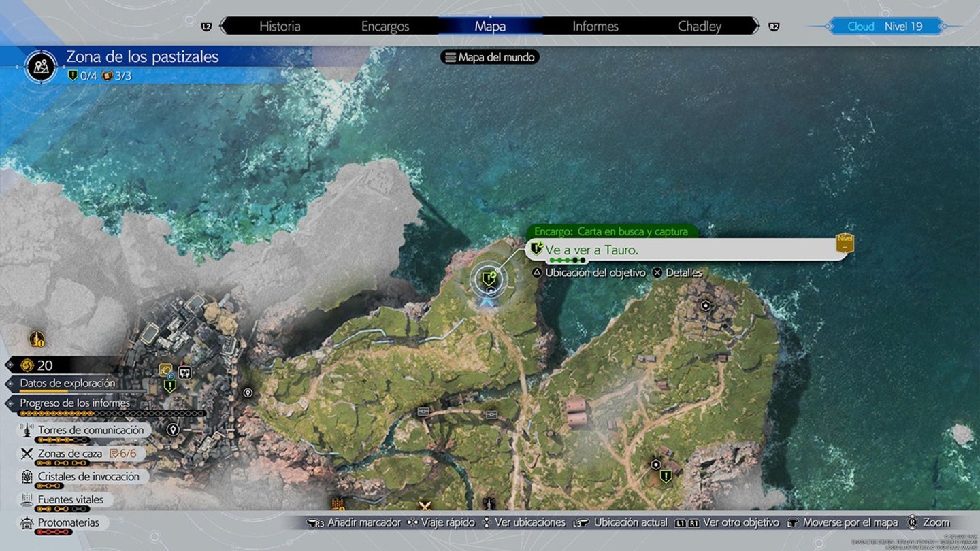Select the green quest marker in the town
Image resolution: width=980 pixels, height=551 pixels.
click(170, 386)
